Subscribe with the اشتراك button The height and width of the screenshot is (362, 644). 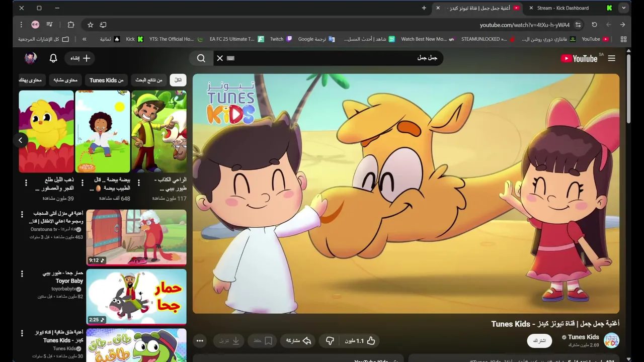[x=539, y=341]
